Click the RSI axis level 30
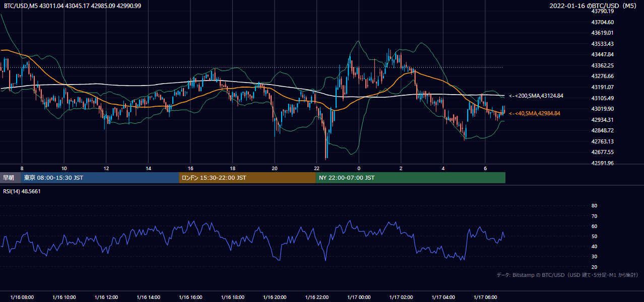 594,257
